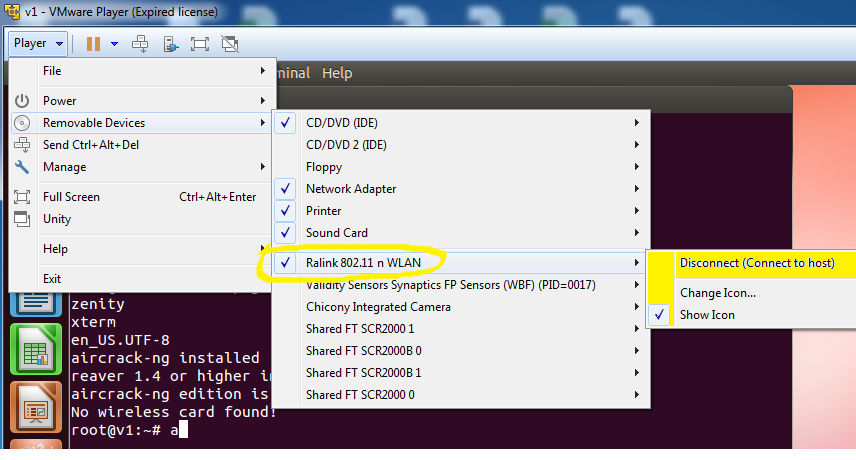Image resolution: width=856 pixels, height=460 pixels.
Task: Select Chicony Integrated Camera entry
Action: coord(461,307)
